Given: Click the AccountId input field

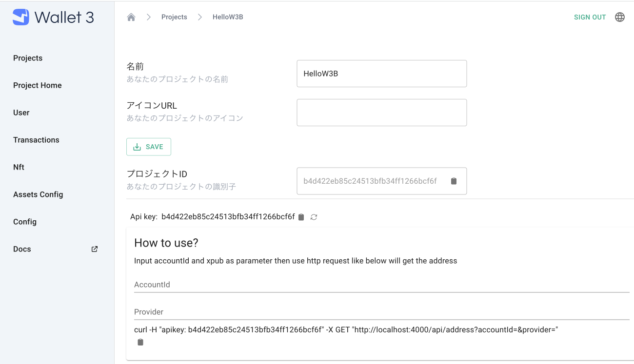Looking at the screenshot, I should coord(381,285).
